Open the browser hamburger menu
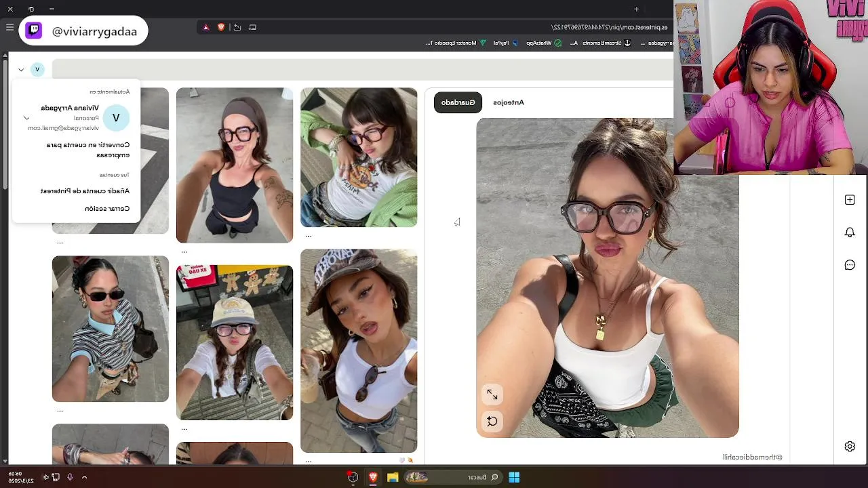The width and height of the screenshot is (868, 488). (9, 27)
